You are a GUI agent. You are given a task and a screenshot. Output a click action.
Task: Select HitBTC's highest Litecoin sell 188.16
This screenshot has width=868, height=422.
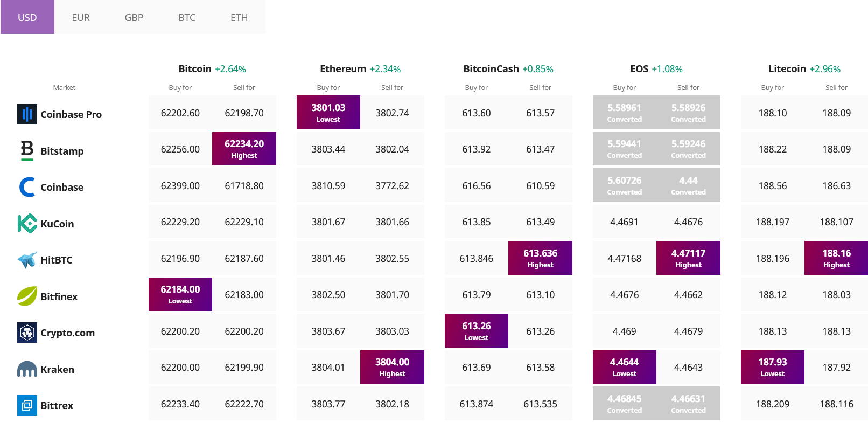pos(837,258)
